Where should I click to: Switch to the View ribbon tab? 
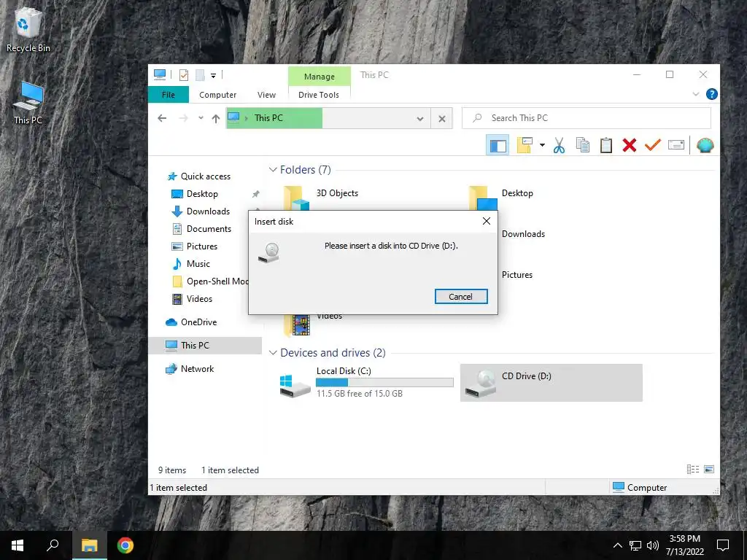(x=266, y=95)
